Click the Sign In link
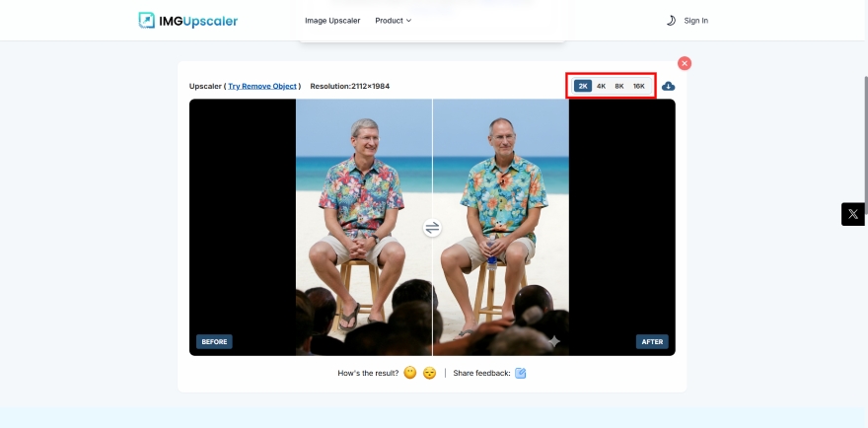Image resolution: width=868 pixels, height=428 pixels. tap(695, 21)
